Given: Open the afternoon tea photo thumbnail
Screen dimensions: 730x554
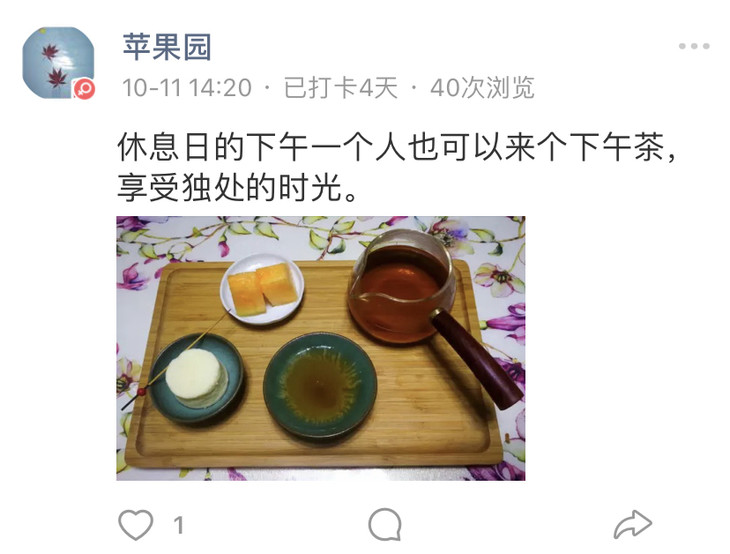Looking at the screenshot, I should coord(321,348).
